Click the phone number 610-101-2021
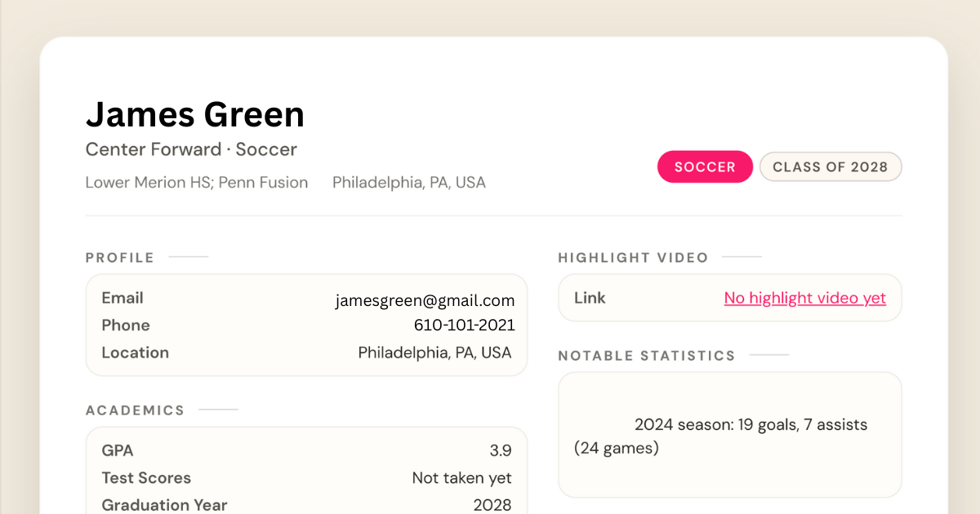980x514 pixels. click(464, 326)
